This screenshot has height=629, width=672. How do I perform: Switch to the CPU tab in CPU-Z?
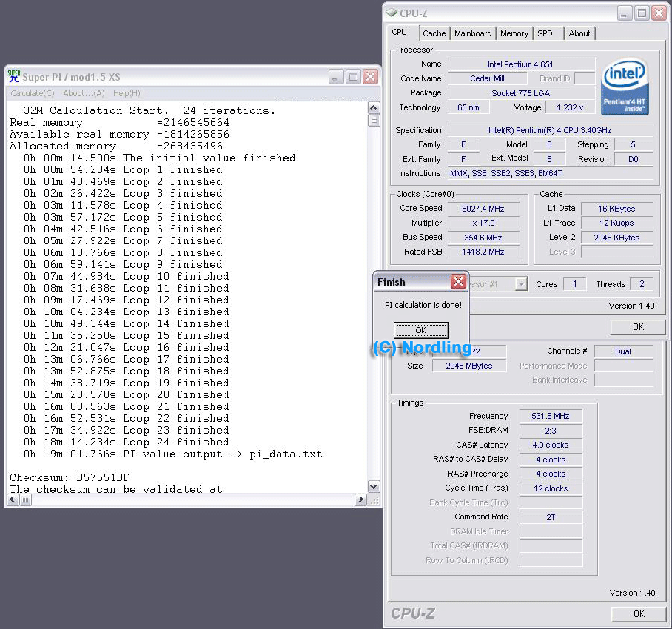click(x=400, y=32)
